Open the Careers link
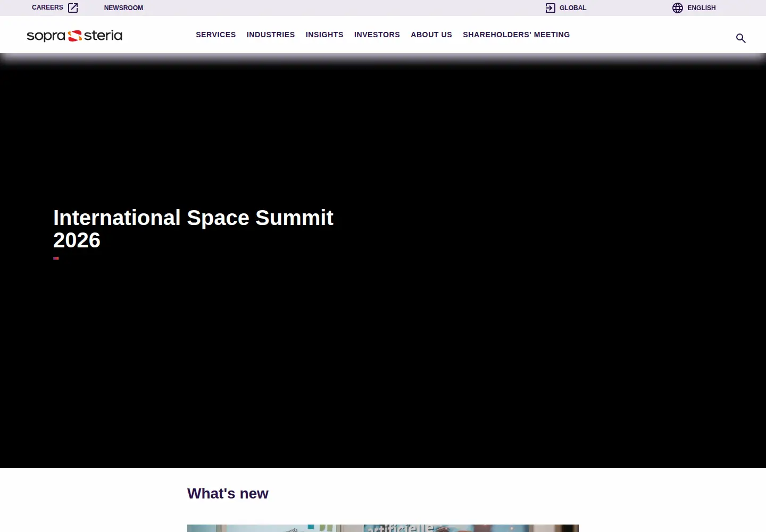Image resolution: width=766 pixels, height=532 pixels. point(47,7)
